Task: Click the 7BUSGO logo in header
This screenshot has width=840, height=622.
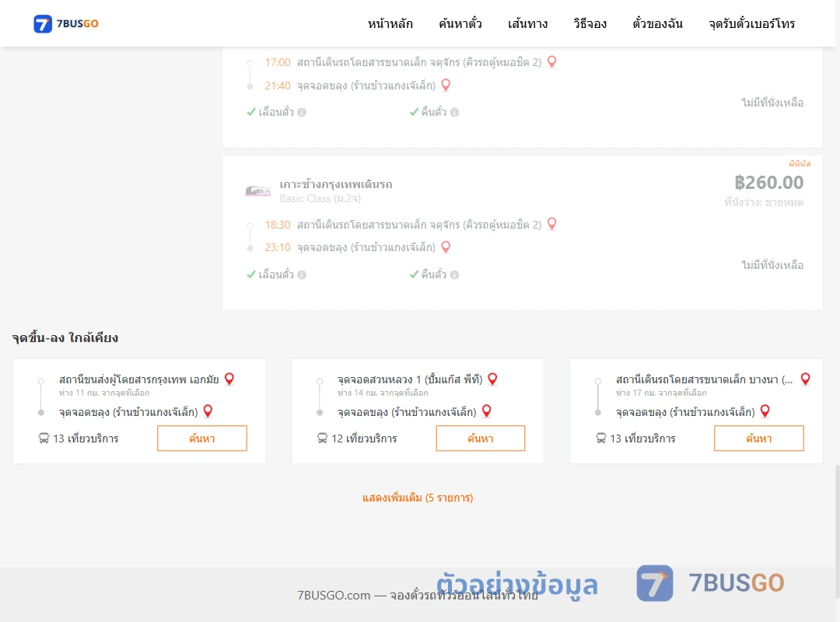Action: tap(66, 23)
